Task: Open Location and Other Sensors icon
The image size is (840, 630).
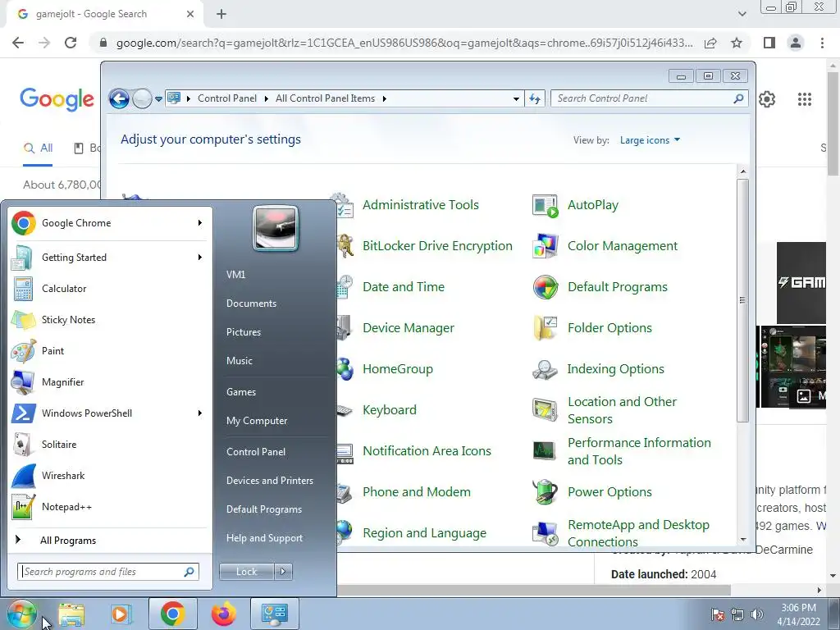Action: [546, 410]
